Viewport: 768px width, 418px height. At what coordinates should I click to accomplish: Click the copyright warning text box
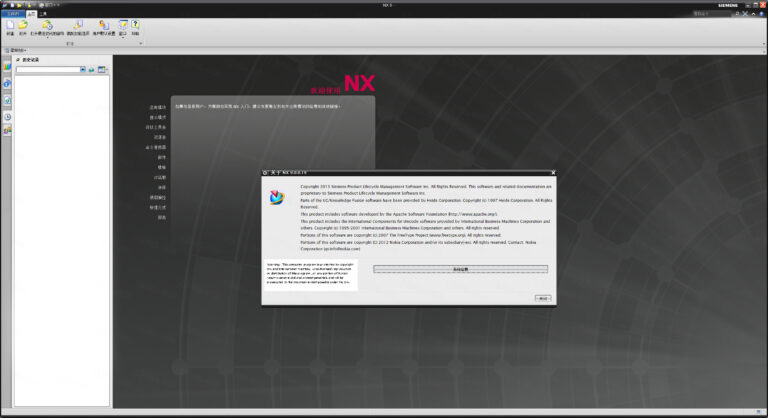coord(311,274)
